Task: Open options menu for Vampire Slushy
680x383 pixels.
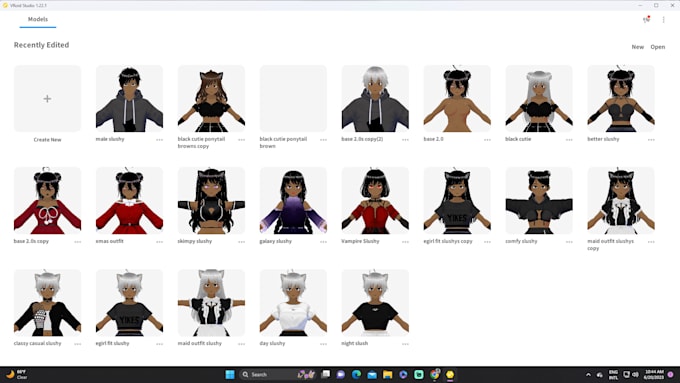Action: [405, 242]
